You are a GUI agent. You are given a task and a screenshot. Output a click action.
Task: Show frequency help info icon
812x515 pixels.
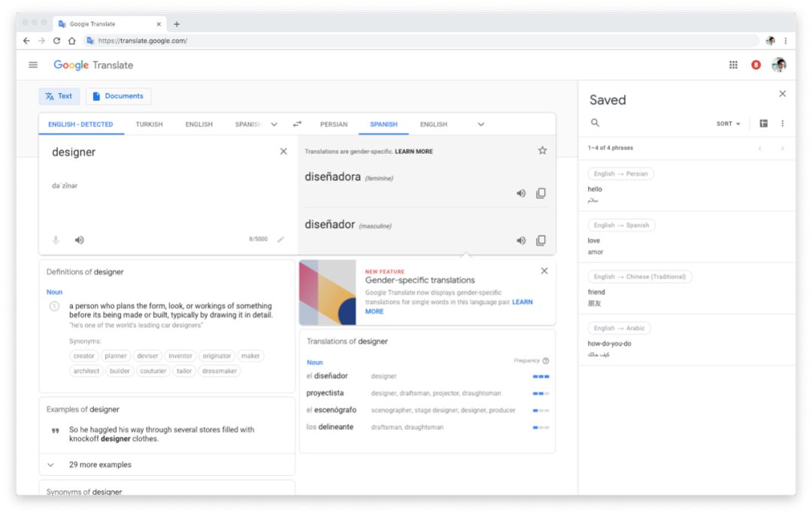545,361
